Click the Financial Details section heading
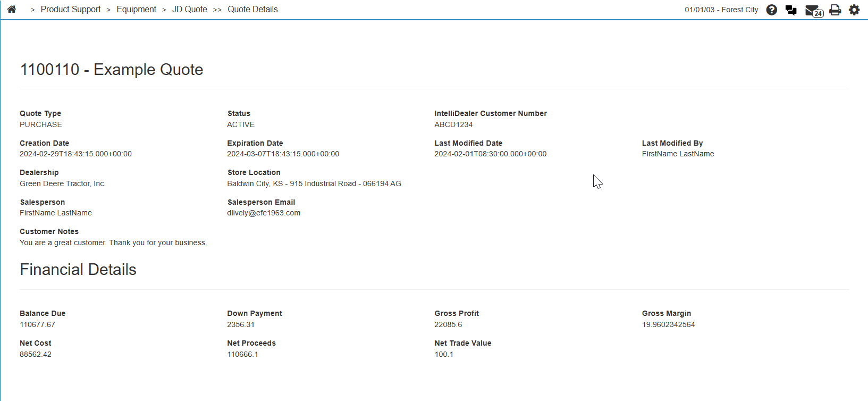Image resolution: width=868 pixels, height=401 pixels. pos(78,270)
